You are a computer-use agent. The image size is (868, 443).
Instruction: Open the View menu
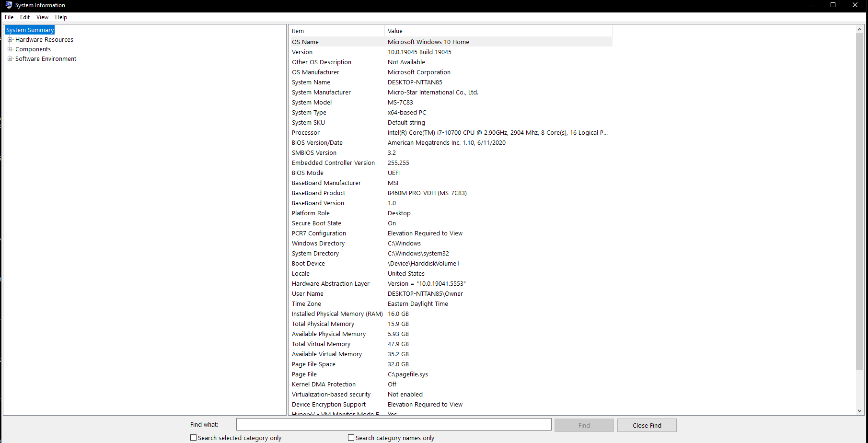coord(42,17)
